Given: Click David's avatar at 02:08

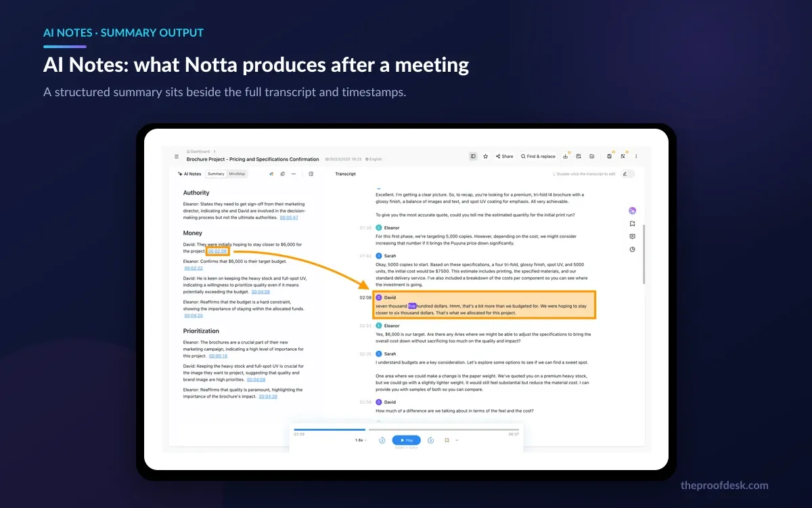Looking at the screenshot, I should [379, 297].
